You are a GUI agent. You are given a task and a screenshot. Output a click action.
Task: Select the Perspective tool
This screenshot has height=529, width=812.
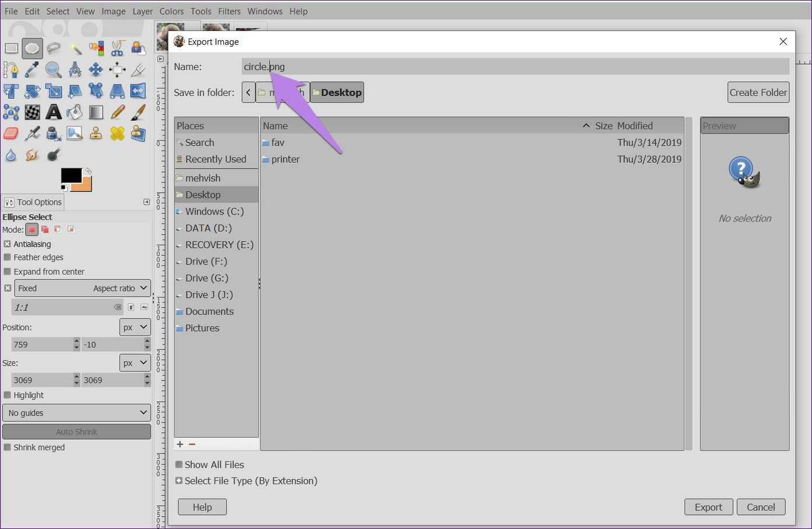(x=117, y=91)
